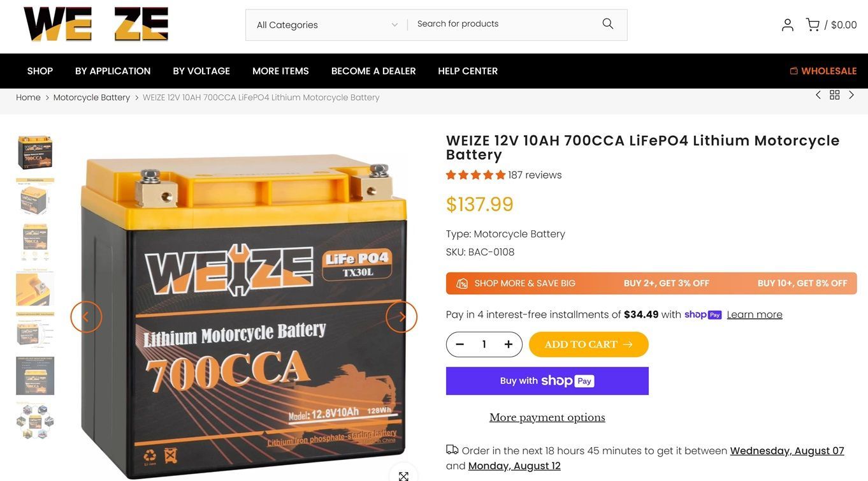The height and width of the screenshot is (481, 868).
Task: Open the product grid view icon
Action: [x=835, y=95]
